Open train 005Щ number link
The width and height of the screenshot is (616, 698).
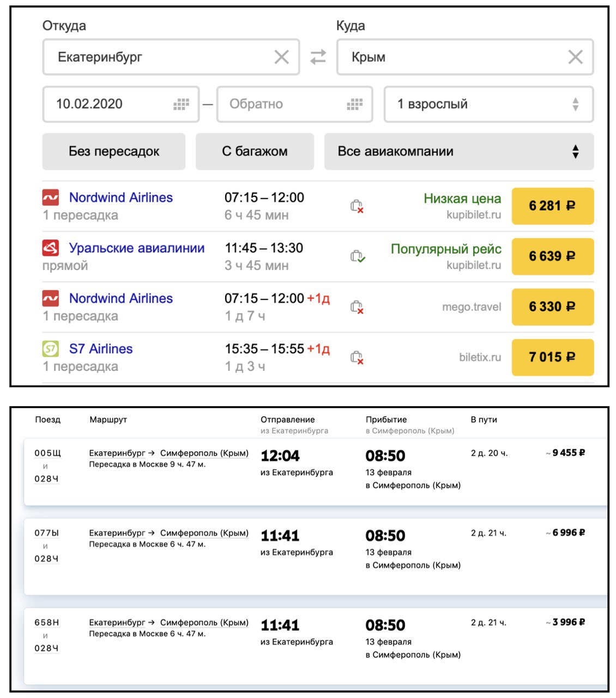pyautogui.click(x=47, y=453)
